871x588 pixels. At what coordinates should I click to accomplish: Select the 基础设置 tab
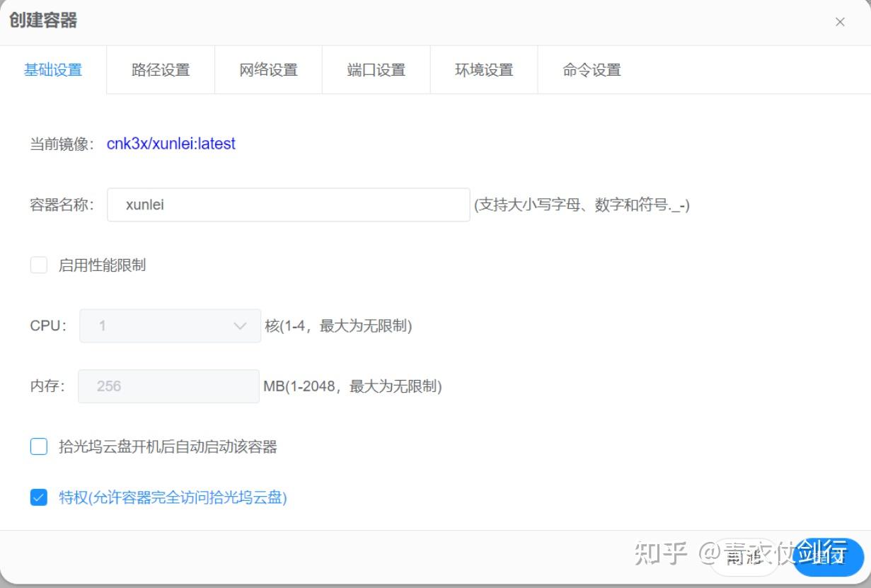pyautogui.click(x=53, y=69)
